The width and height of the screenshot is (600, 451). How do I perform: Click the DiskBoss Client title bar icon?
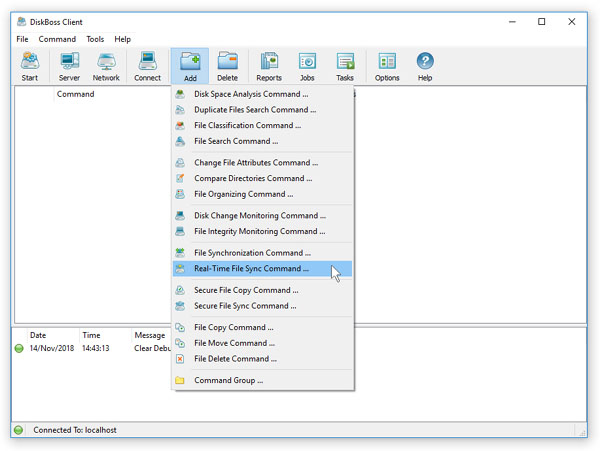click(x=21, y=22)
